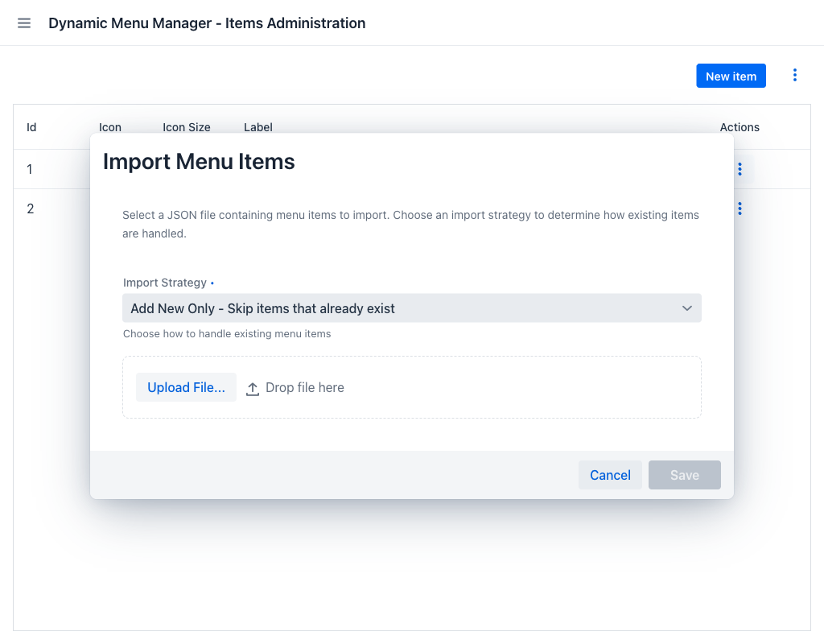Click the Actions column header
The image size is (824, 644).
pyautogui.click(x=740, y=127)
